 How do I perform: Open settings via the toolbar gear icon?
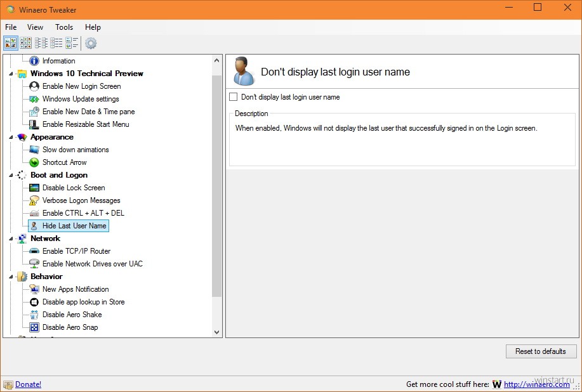click(91, 43)
